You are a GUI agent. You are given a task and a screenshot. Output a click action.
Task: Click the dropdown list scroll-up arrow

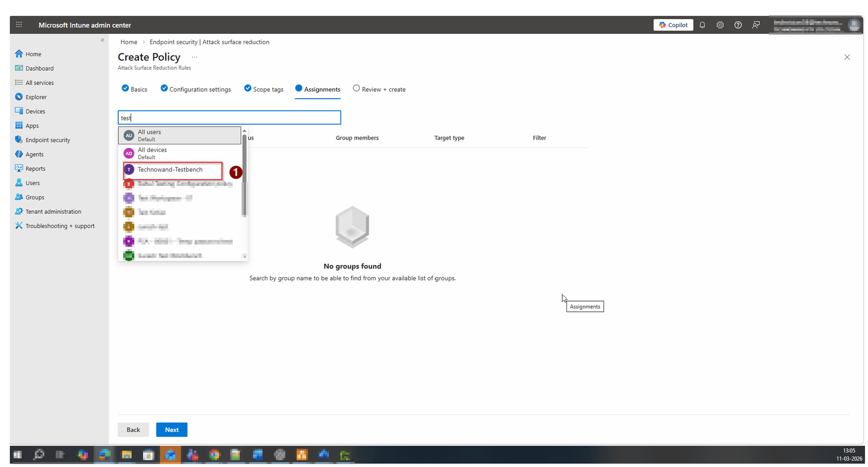click(x=245, y=131)
